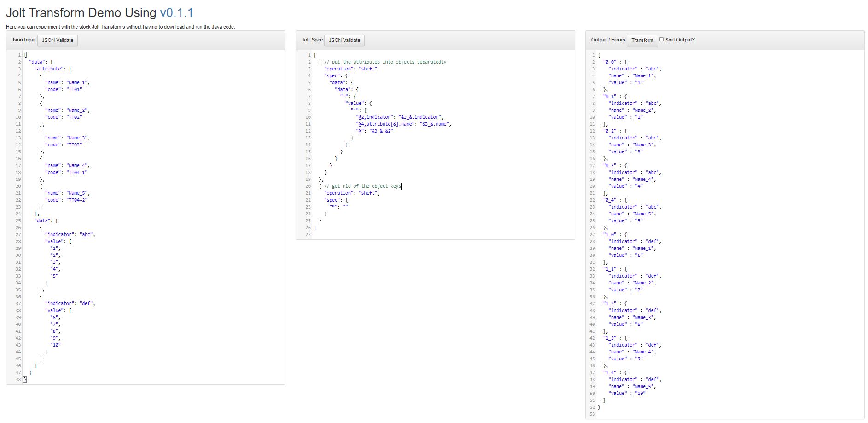Click the "@4,attribute[&].name" spec line
The height and width of the screenshot is (423, 868).
point(404,124)
